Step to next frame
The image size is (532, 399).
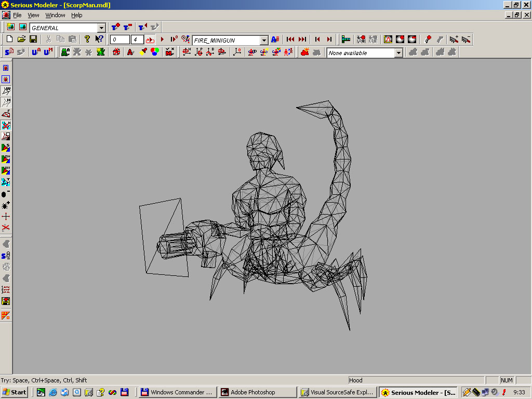[x=329, y=39]
